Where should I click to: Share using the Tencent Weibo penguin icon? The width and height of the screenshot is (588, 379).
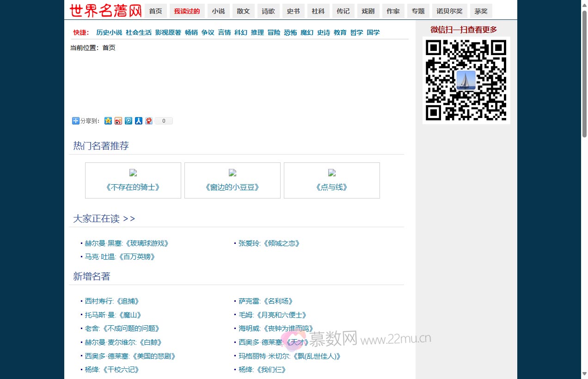click(149, 121)
